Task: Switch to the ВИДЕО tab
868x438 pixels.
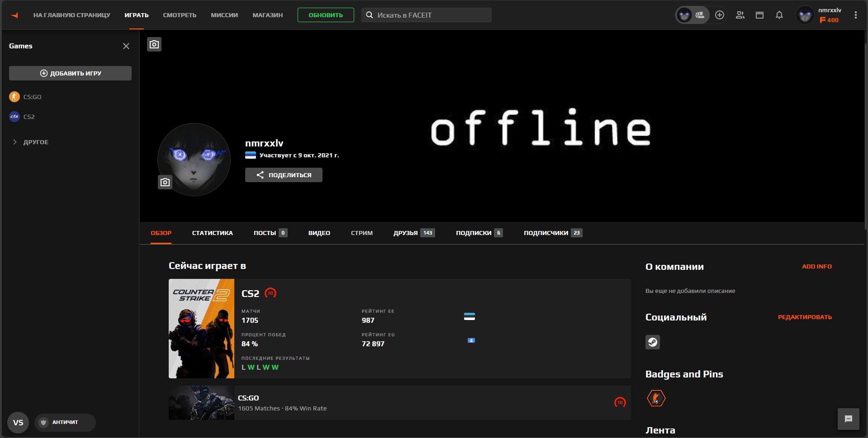Action: tap(319, 233)
